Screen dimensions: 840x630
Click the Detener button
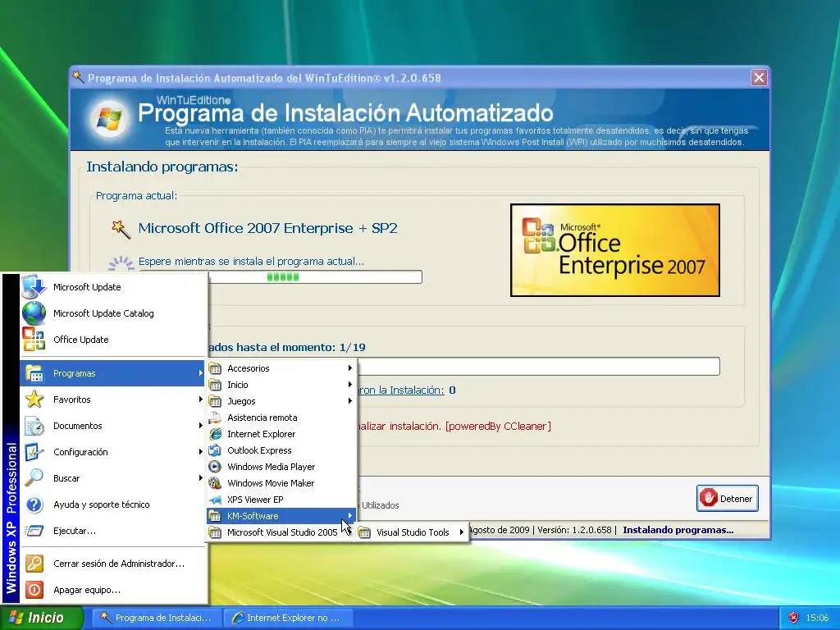(728, 498)
